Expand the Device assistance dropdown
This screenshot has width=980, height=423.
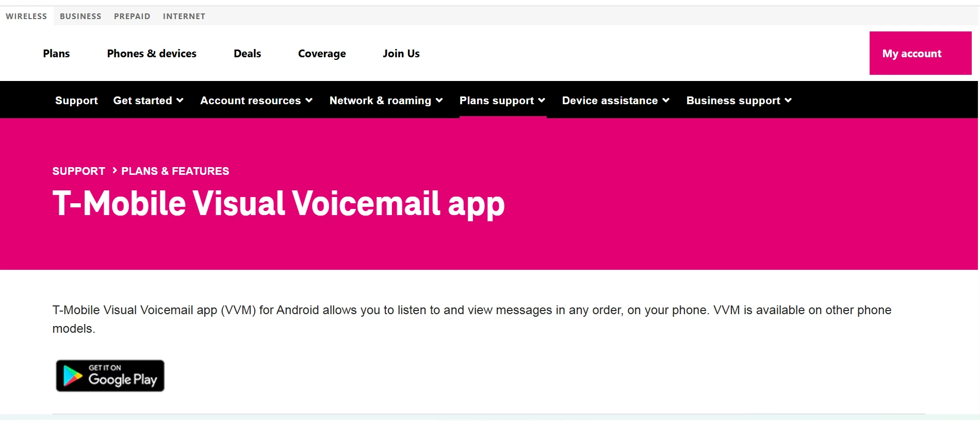616,101
